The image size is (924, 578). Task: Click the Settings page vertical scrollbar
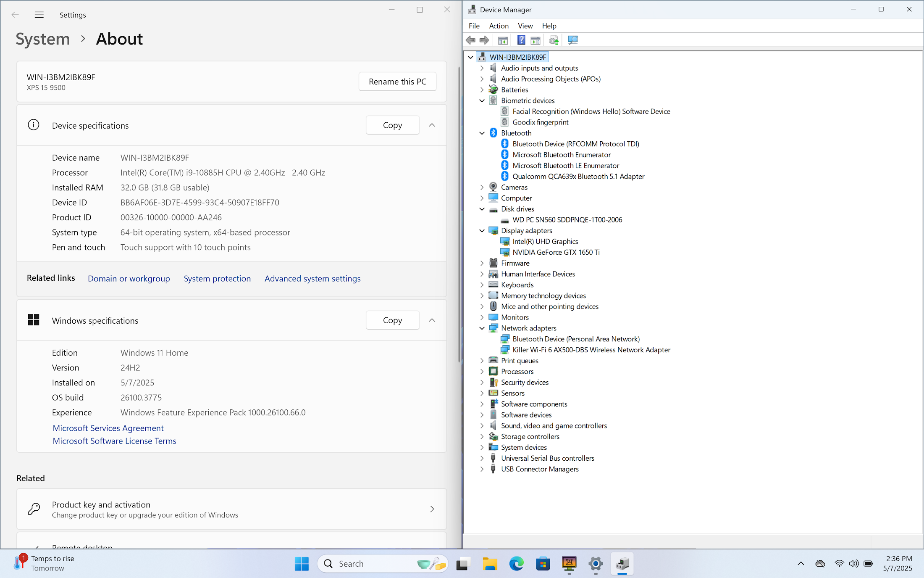459,214
